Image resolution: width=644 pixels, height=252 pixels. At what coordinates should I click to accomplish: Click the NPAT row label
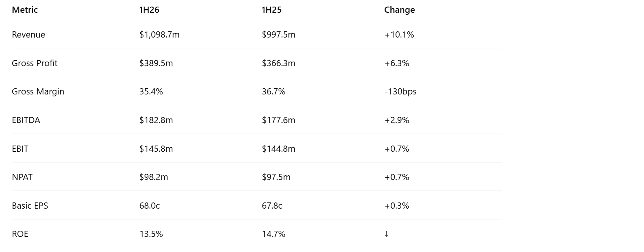tap(22, 177)
